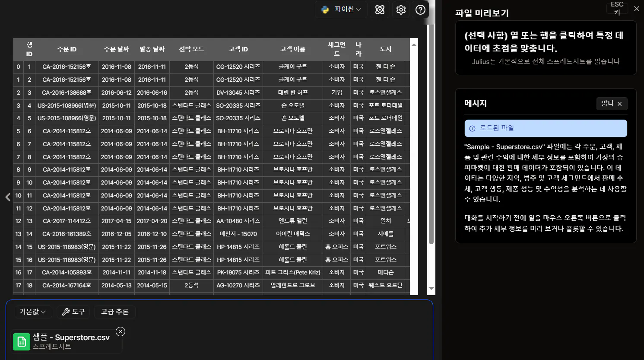Select the 나라 column header
This screenshot has height=360, width=644.
[358, 49]
